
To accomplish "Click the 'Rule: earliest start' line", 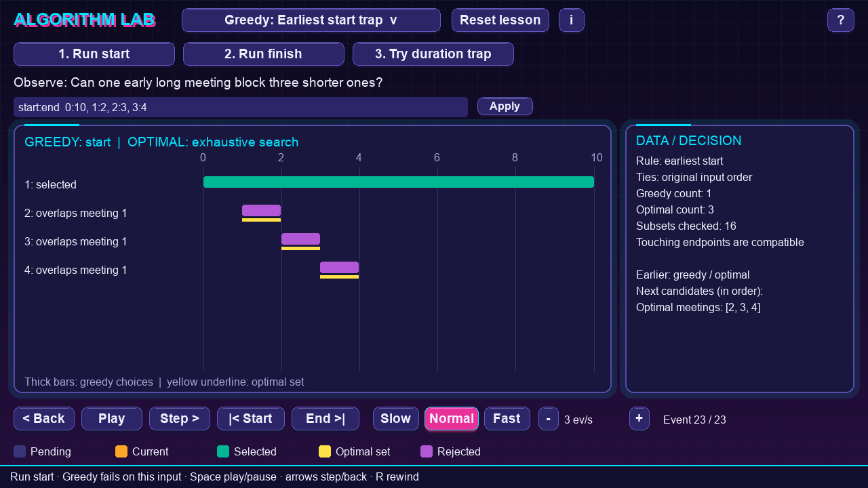I will [679, 161].
